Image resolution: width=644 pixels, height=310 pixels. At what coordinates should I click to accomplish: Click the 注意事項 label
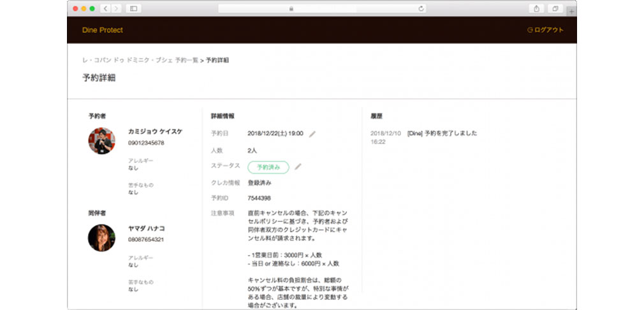[x=223, y=214]
